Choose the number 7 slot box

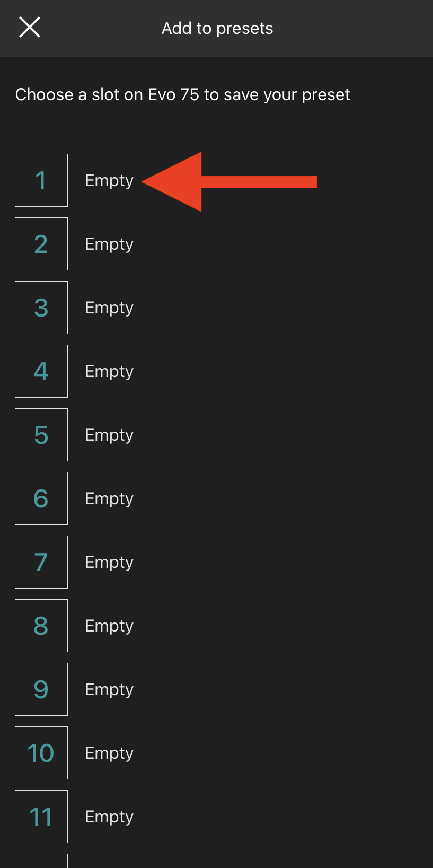tap(41, 562)
